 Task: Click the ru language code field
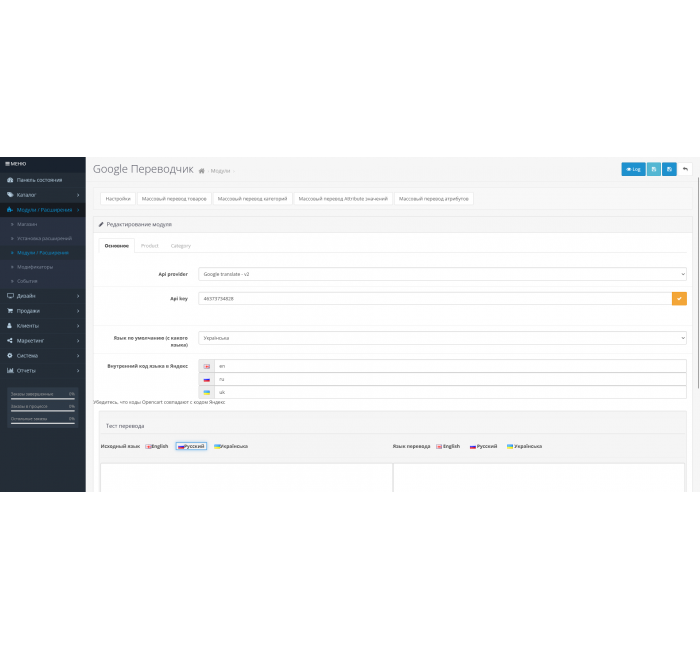(450, 379)
